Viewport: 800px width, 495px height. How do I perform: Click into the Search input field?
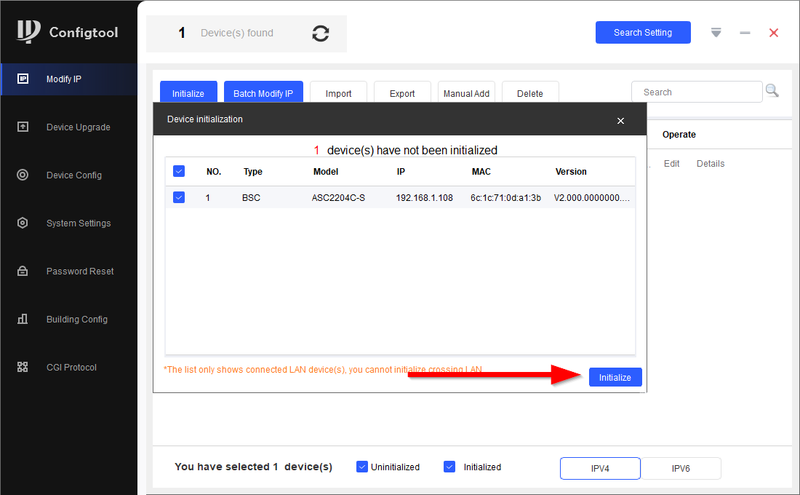coord(696,92)
